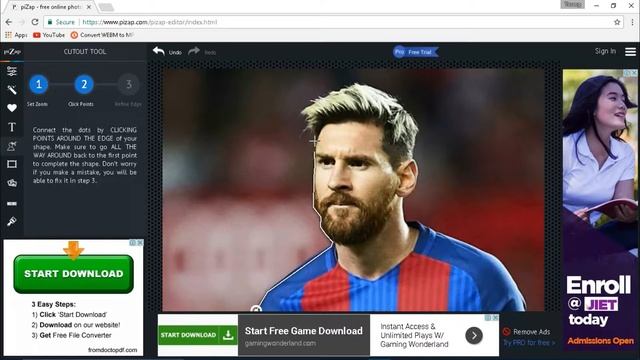The width and height of the screenshot is (640, 360).
Task: Open the add photo tool
Action: point(12,183)
